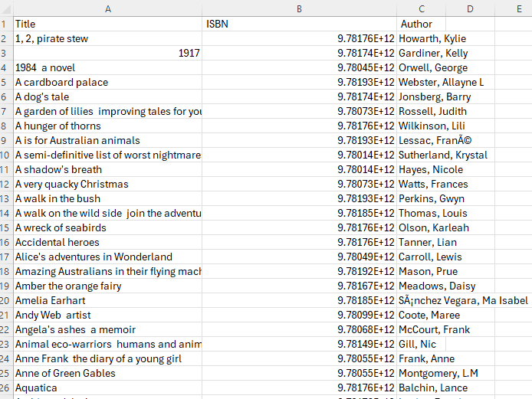This screenshot has width=532, height=399.
Task: Select cell 'Anne of Green Gables'
Action: pyautogui.click(x=108, y=373)
